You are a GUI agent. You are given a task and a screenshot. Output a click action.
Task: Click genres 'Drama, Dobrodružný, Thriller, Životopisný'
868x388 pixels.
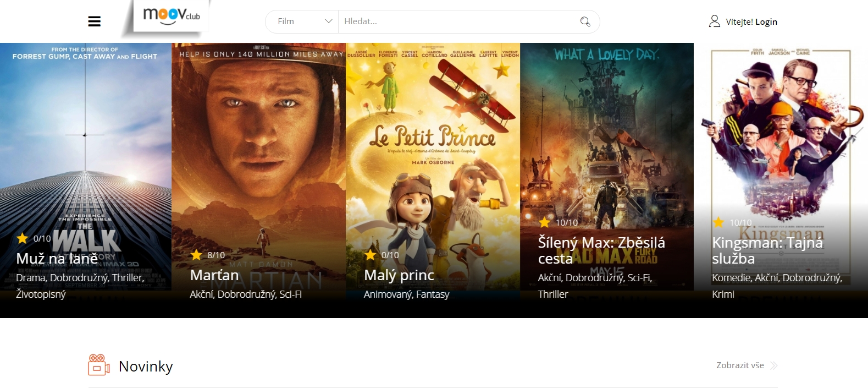pyautogui.click(x=80, y=286)
